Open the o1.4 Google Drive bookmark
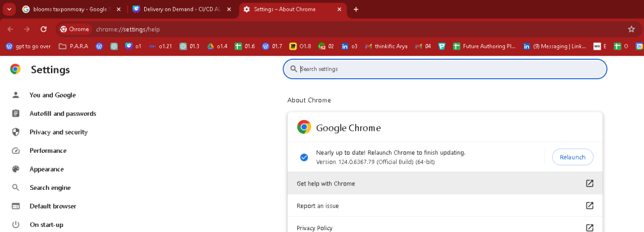This screenshot has width=644, height=232. (217, 47)
